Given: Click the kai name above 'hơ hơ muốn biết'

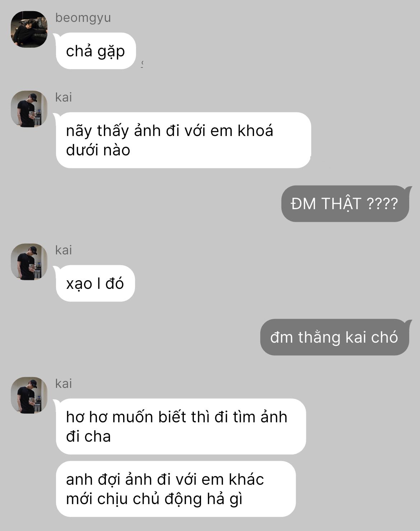Looking at the screenshot, I should 64,384.
